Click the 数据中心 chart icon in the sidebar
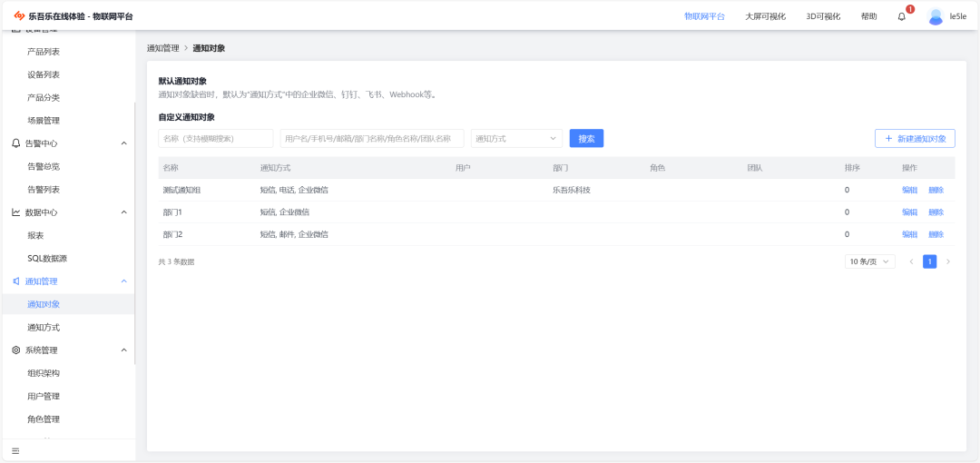 coord(16,212)
